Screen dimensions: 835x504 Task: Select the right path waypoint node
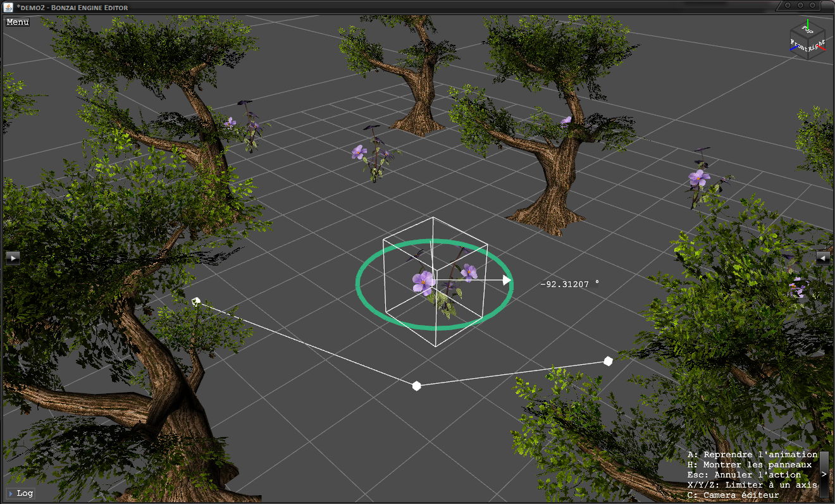pyautogui.click(x=608, y=361)
